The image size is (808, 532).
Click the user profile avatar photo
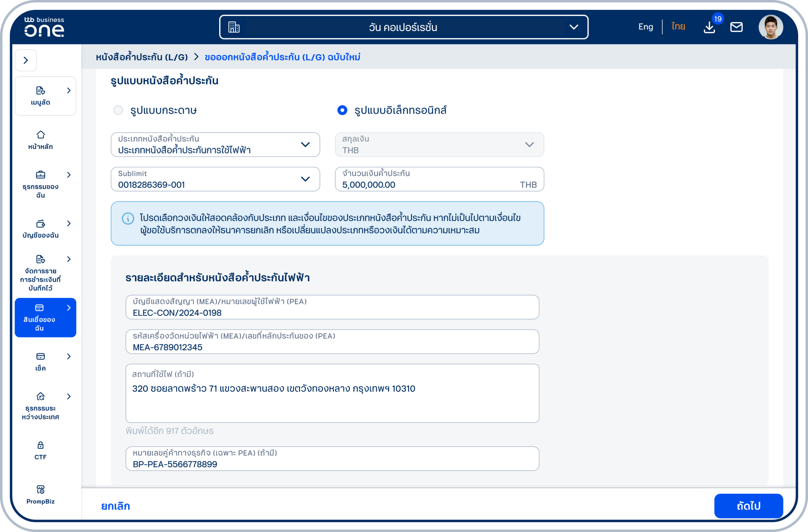tap(770, 27)
